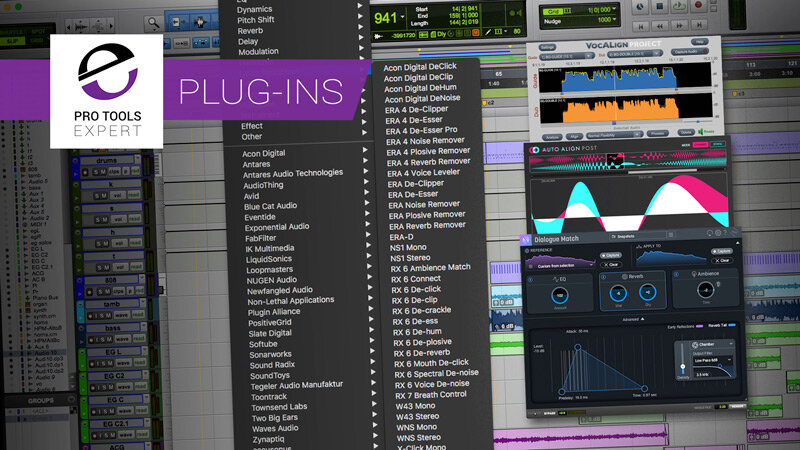Select the Zoomer magnifier tool
800x450 pixels.
coord(154,23)
